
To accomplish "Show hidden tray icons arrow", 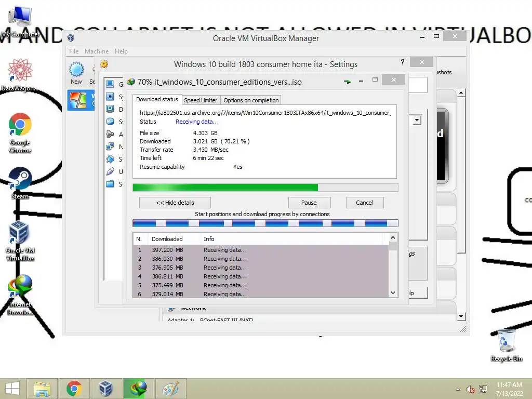I will (x=458, y=389).
